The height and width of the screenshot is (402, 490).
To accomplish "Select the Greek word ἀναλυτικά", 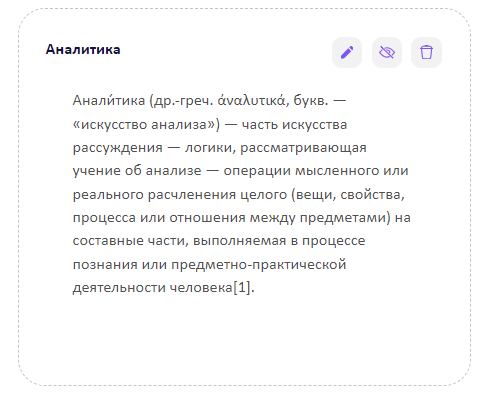I will click(251, 100).
